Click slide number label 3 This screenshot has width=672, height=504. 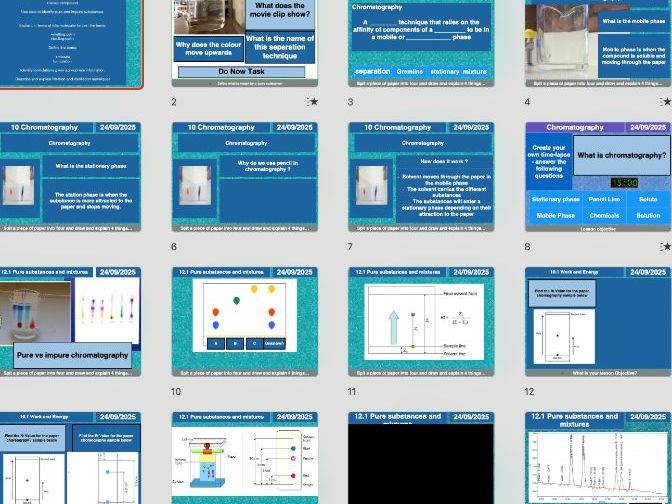click(x=351, y=102)
